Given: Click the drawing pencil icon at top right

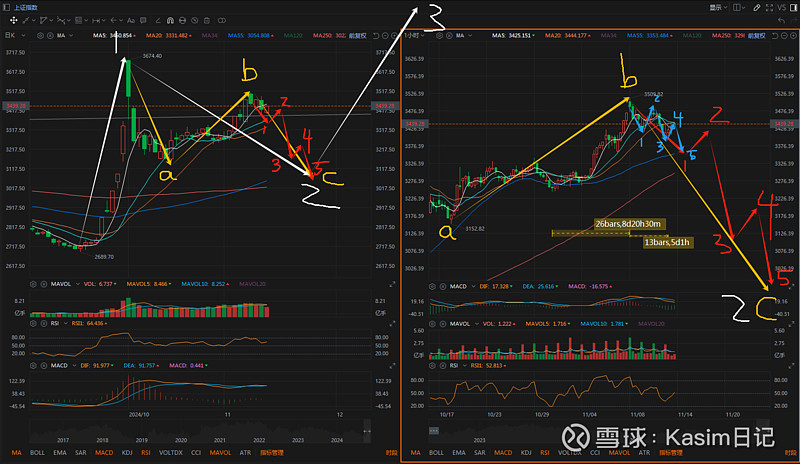Looking at the screenshot, I should 757,7.
